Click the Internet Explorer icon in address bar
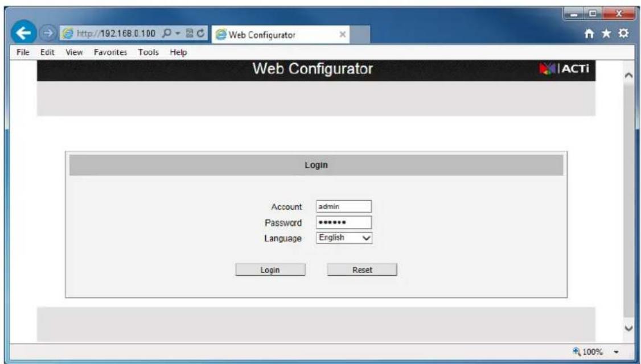 [68, 34]
